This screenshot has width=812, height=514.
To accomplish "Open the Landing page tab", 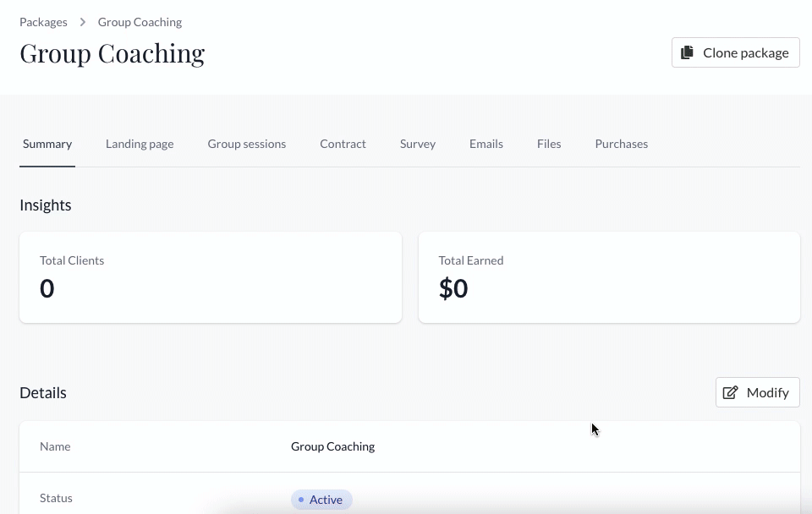I will coord(140,144).
